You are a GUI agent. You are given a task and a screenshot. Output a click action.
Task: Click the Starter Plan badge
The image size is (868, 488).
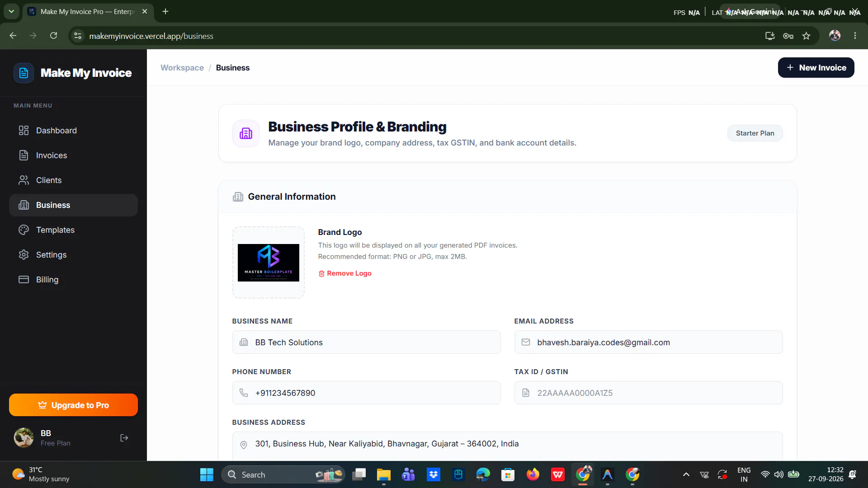[x=755, y=133]
